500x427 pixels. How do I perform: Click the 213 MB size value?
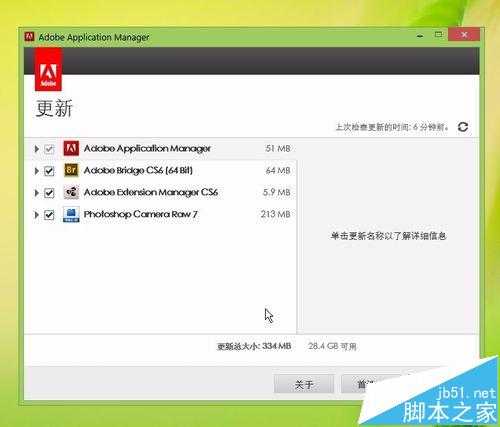pyautogui.click(x=276, y=214)
